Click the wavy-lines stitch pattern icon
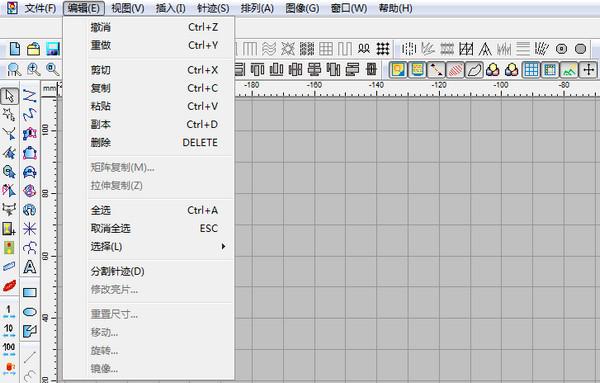Image resolution: width=600 pixels, height=383 pixels. 269,49
